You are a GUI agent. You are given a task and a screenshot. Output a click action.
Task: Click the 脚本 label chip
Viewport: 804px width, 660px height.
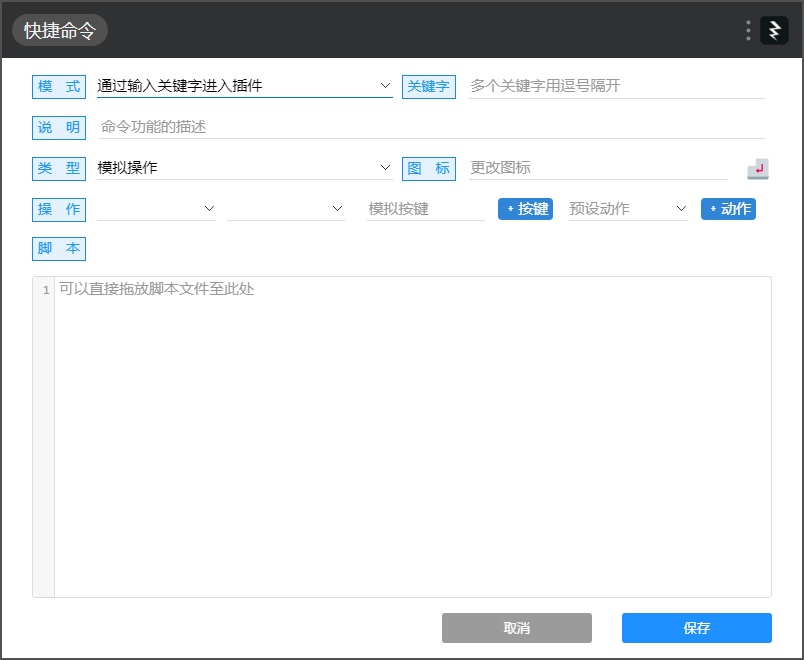click(58, 248)
